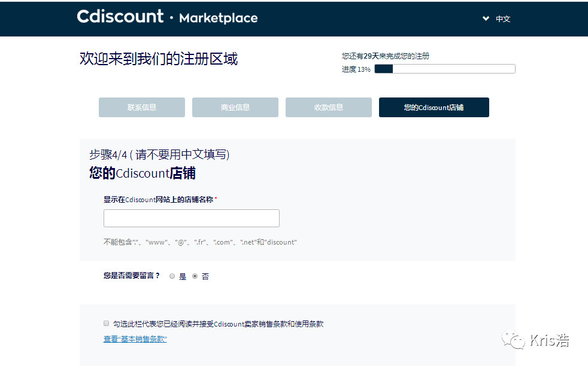588x366 pixels.
Task: Open the 查看"基本销售条款" link
Action: [135, 339]
